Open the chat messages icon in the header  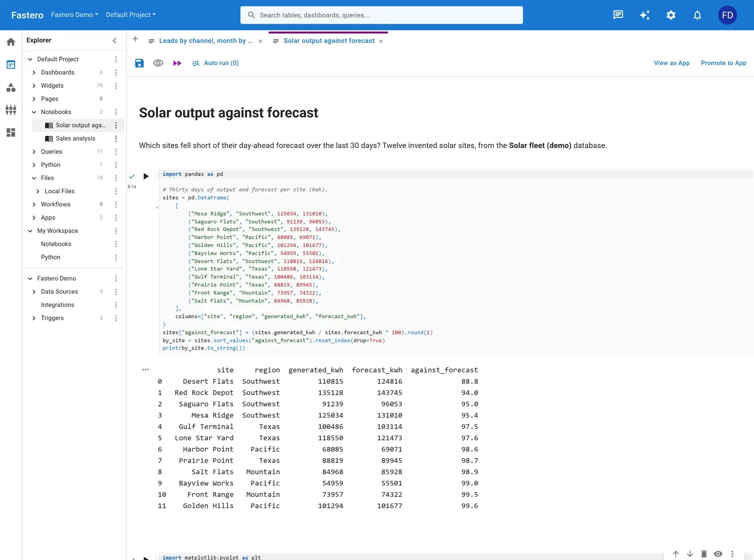pos(618,15)
